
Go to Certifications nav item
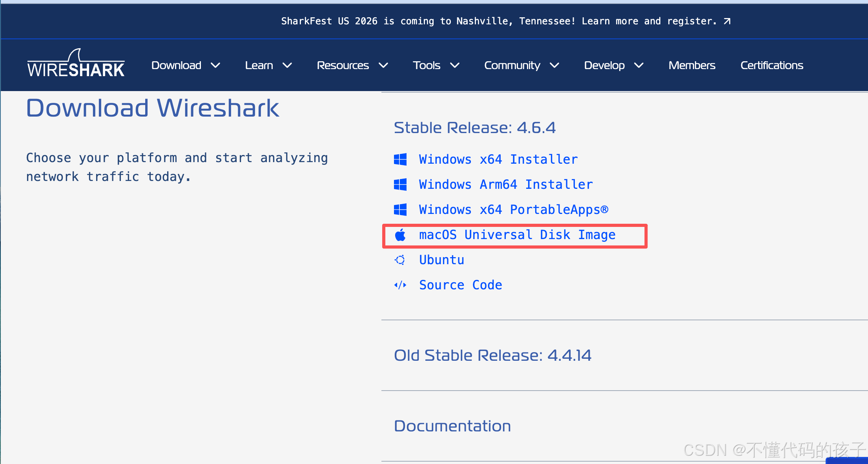tap(771, 66)
